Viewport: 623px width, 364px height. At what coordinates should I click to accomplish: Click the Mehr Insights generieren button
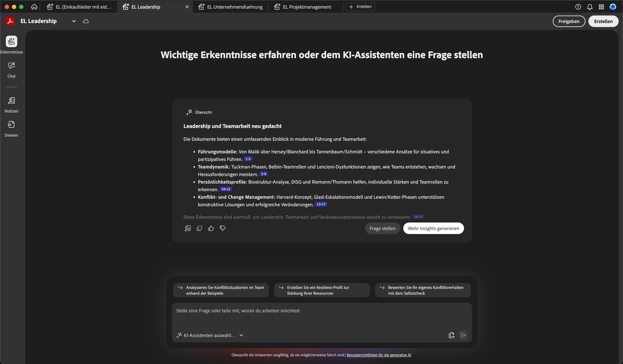pyautogui.click(x=433, y=228)
